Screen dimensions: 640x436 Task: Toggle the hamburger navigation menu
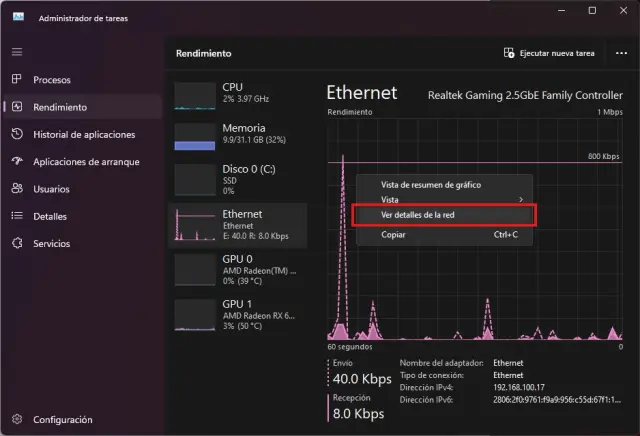point(17,52)
